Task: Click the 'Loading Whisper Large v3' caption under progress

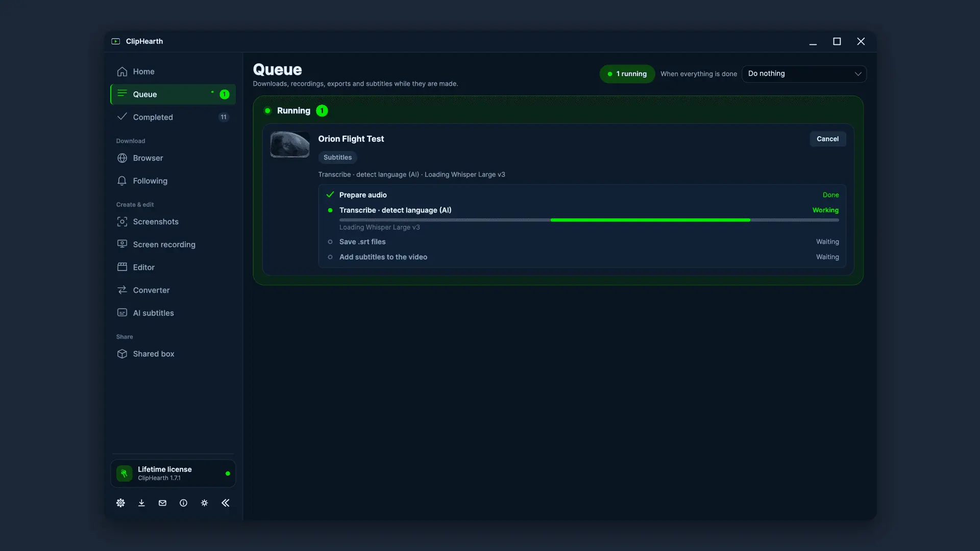Action: [x=379, y=228]
